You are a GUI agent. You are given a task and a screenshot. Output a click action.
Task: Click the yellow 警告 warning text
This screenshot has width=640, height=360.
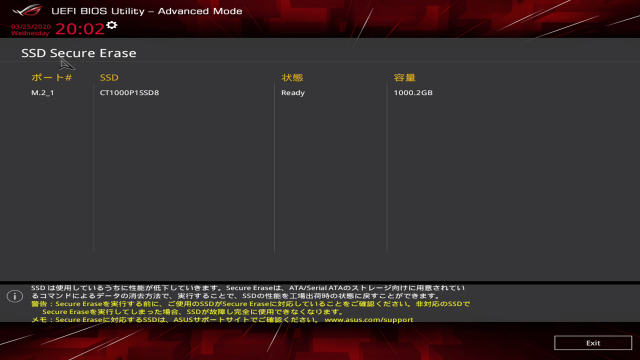251,308
